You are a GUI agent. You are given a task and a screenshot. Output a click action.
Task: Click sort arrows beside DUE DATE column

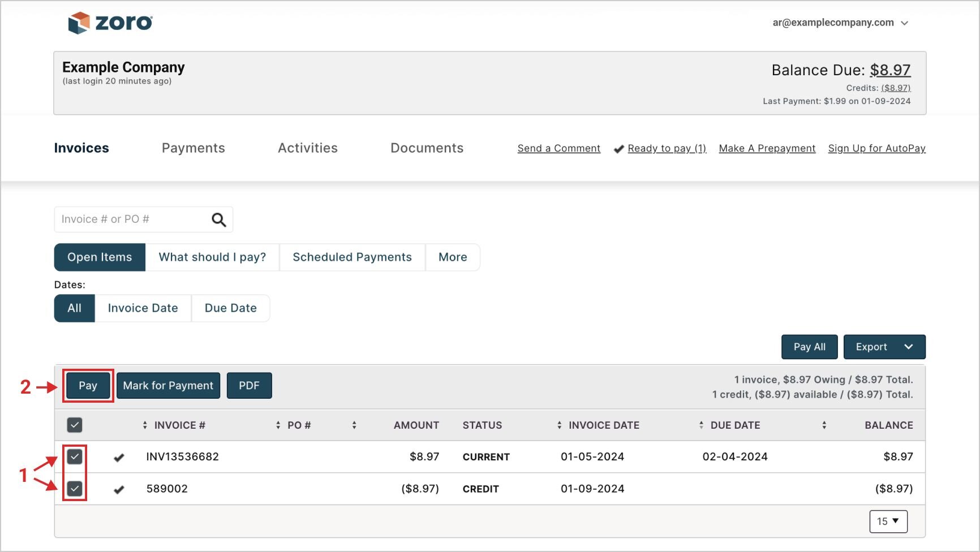[x=701, y=425]
